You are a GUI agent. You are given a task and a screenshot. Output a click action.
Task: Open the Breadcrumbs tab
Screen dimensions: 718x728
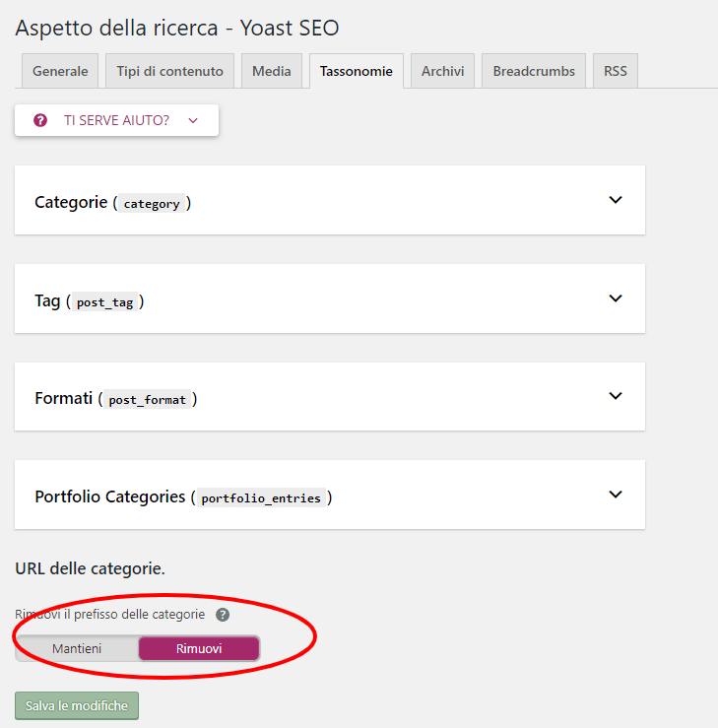pyautogui.click(x=534, y=71)
